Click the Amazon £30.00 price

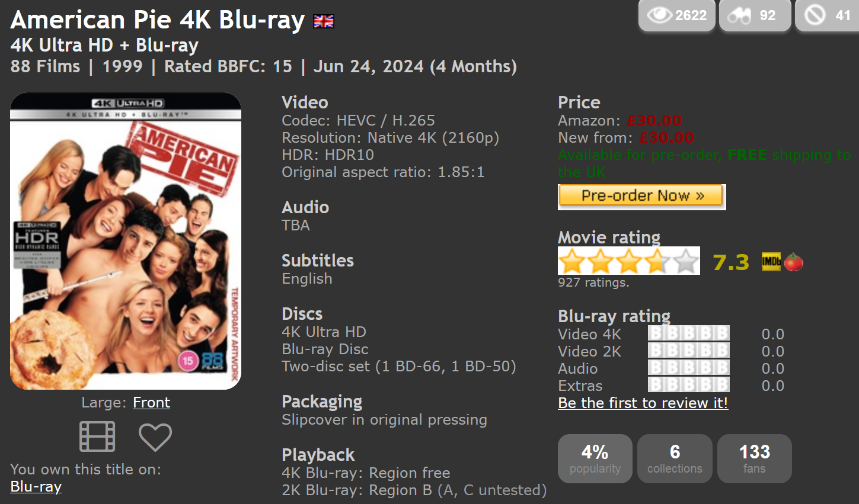(x=654, y=121)
